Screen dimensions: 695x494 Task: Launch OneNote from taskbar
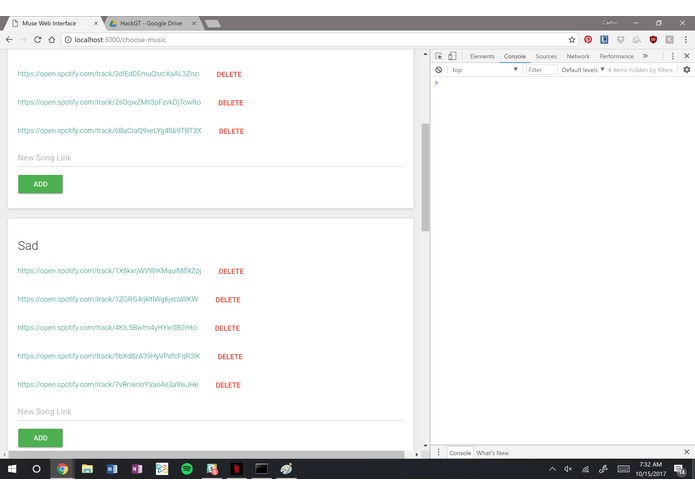coord(137,469)
